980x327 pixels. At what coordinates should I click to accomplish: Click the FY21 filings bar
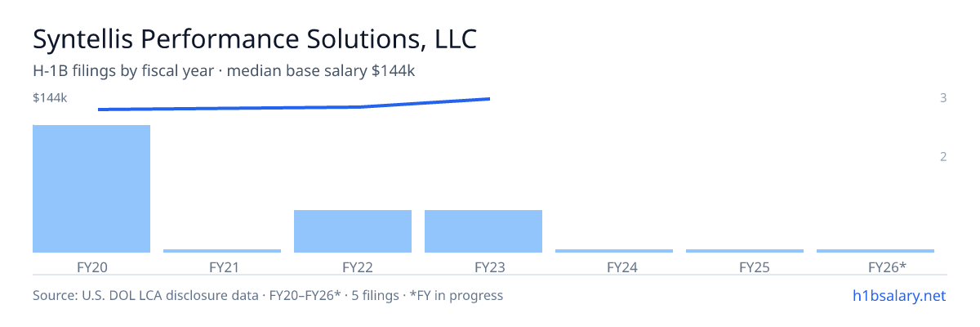point(222,251)
